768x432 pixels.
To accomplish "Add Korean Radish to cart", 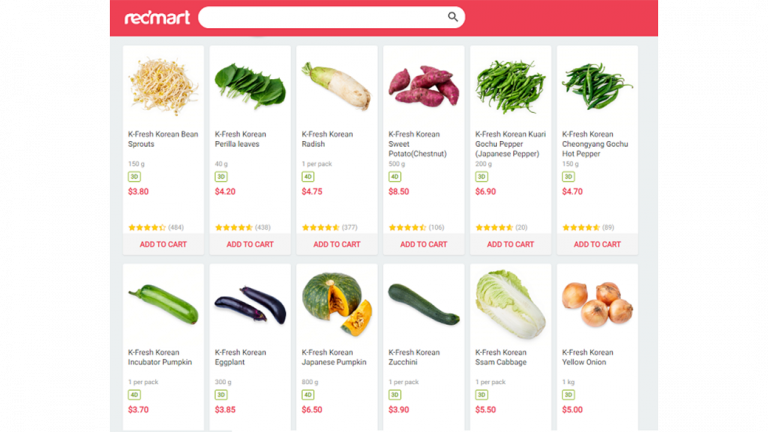I will pos(337,244).
